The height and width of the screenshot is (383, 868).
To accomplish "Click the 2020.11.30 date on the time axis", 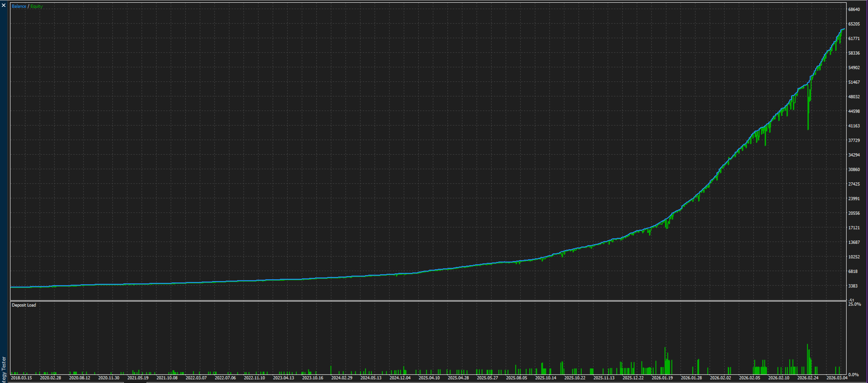I will pyautogui.click(x=109, y=378).
